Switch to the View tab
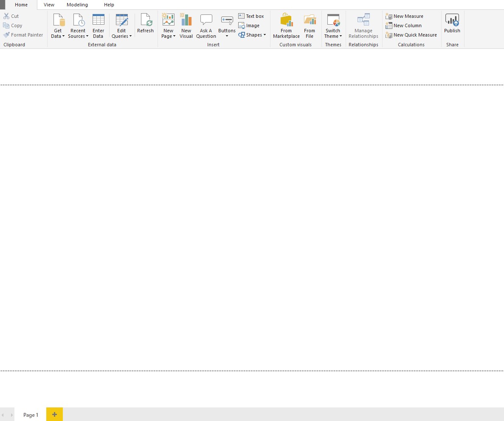 (49, 5)
